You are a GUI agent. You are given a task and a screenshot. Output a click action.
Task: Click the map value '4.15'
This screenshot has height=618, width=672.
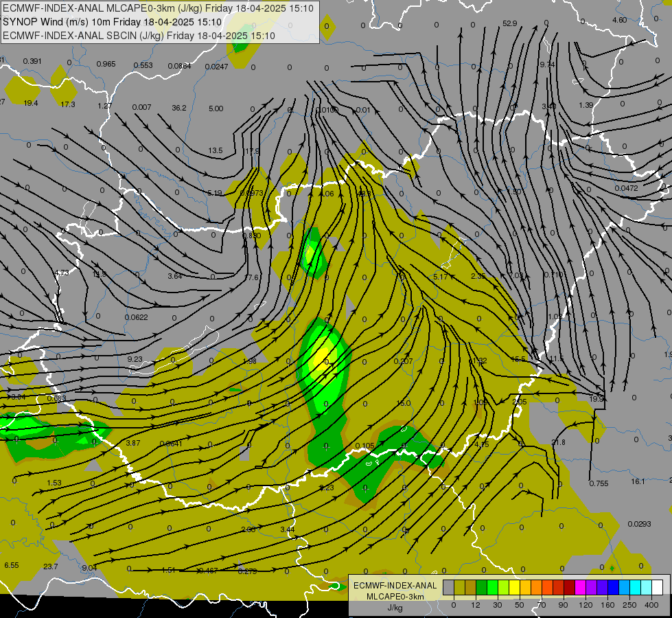point(482,444)
